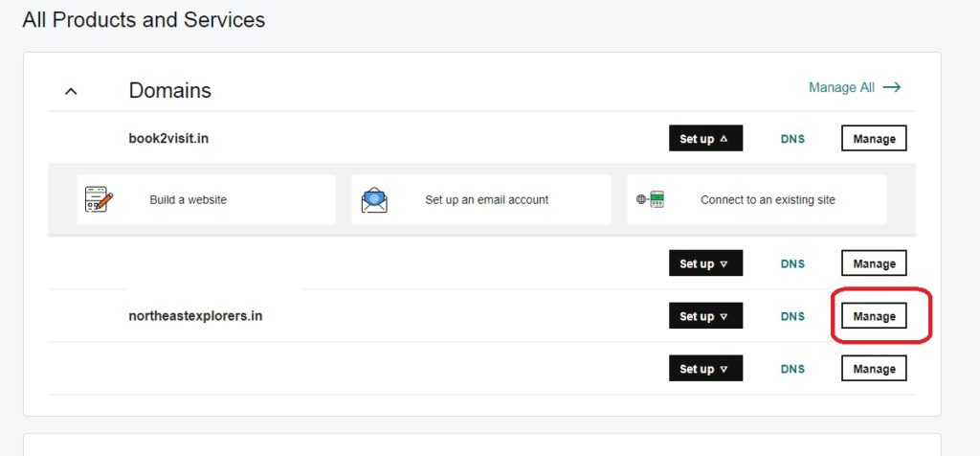Image resolution: width=980 pixels, height=456 pixels.
Task: Click the email envelope icon
Action: [374, 200]
